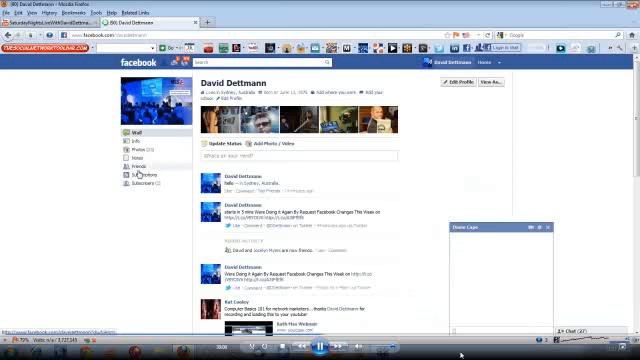Open the toolbar search combo box dropdown
The height and width of the screenshot is (360, 640).
tap(152, 48)
